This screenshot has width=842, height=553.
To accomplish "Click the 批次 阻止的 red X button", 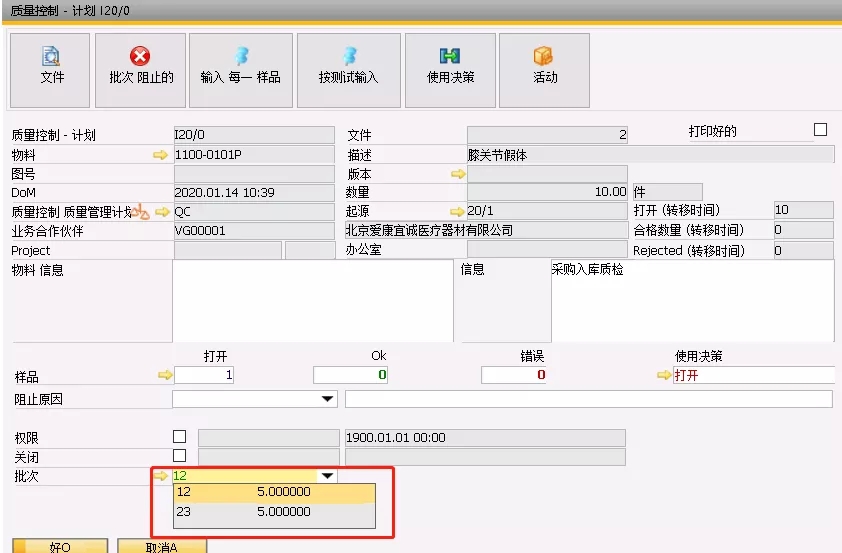I will click(140, 70).
